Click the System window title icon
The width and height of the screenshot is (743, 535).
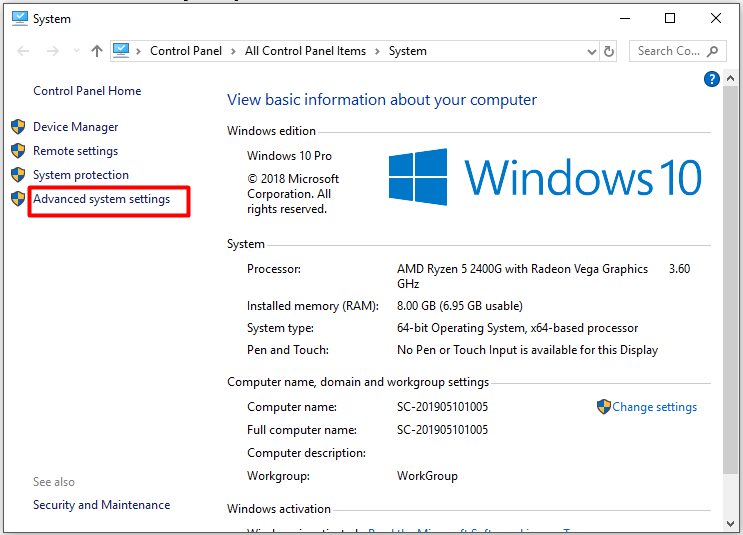coord(19,18)
